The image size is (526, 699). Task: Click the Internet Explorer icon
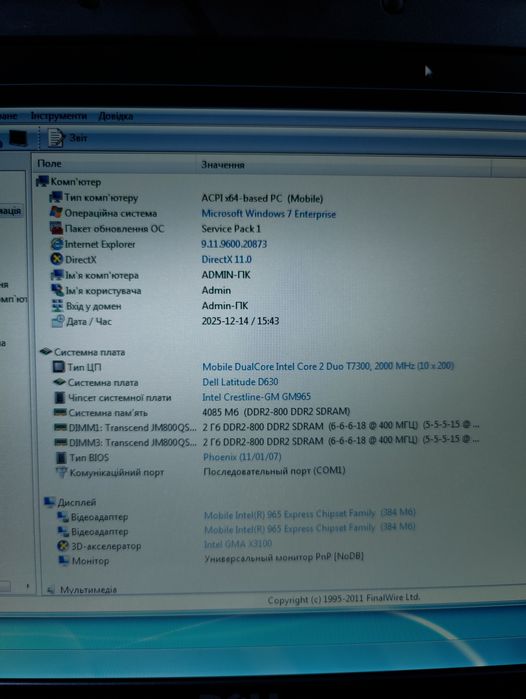pyautogui.click(x=57, y=244)
